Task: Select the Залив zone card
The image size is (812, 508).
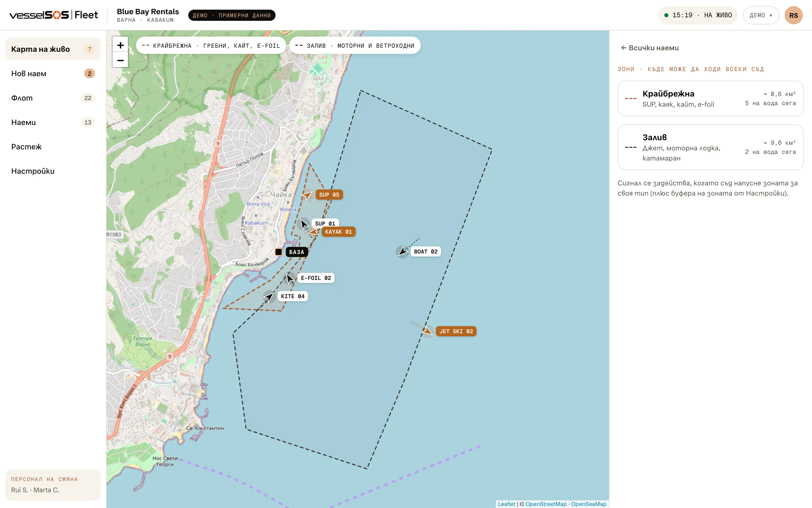Action: (x=710, y=148)
